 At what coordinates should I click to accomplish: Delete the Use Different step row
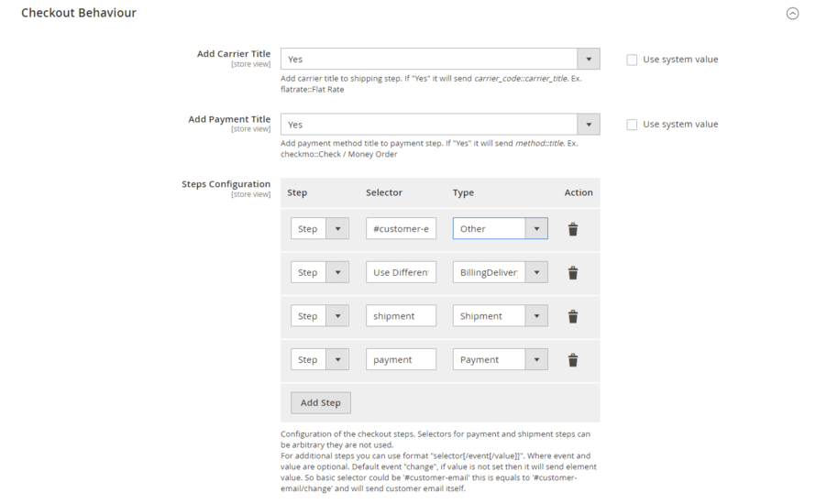click(x=573, y=272)
